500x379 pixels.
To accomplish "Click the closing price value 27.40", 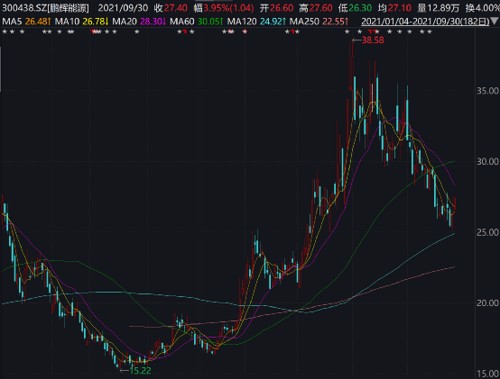I will (x=176, y=8).
